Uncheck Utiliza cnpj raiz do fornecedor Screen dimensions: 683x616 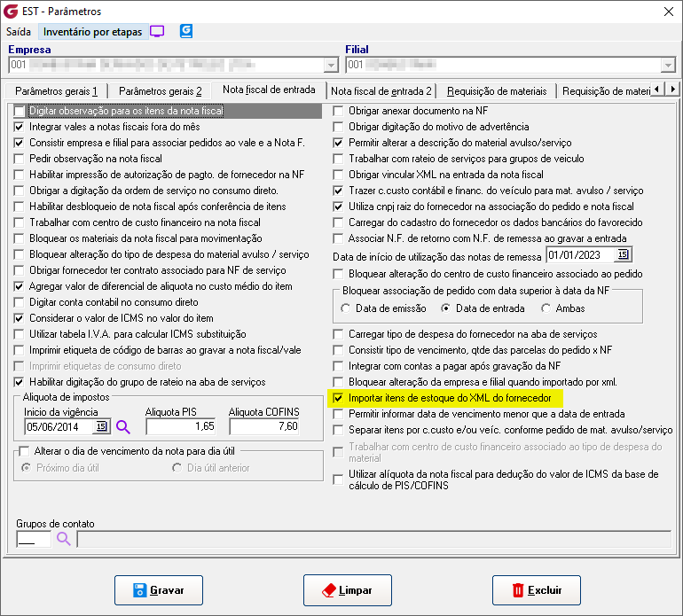338,207
